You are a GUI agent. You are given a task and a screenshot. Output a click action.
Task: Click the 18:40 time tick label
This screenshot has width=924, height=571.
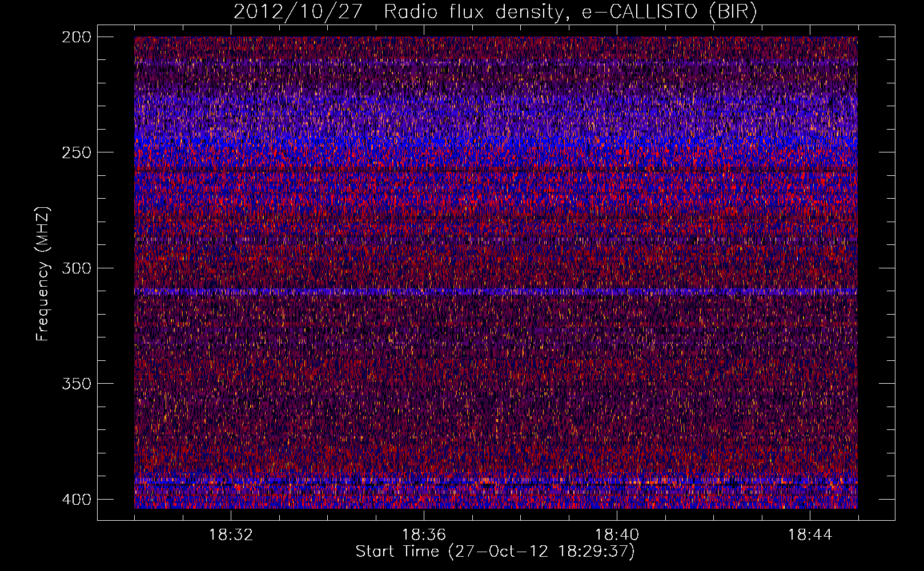click(617, 535)
